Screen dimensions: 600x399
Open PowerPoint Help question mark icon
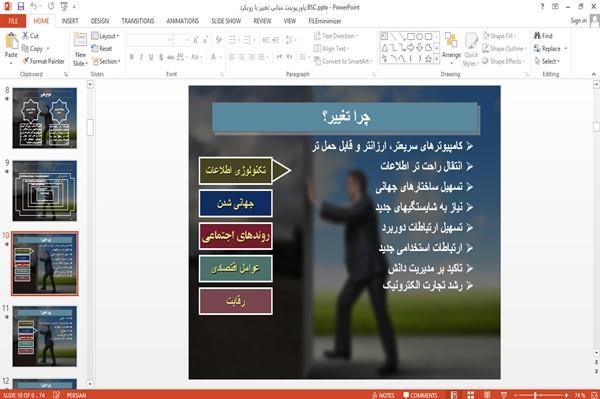(x=542, y=7)
